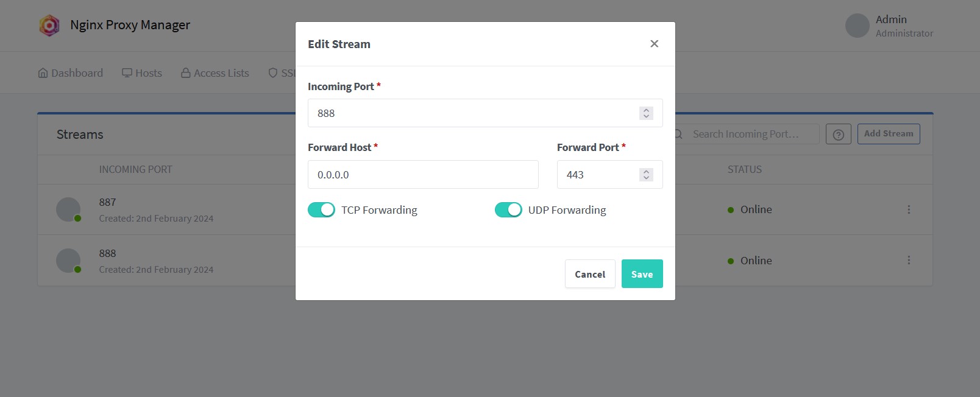Open the Hosts menu

click(142, 73)
